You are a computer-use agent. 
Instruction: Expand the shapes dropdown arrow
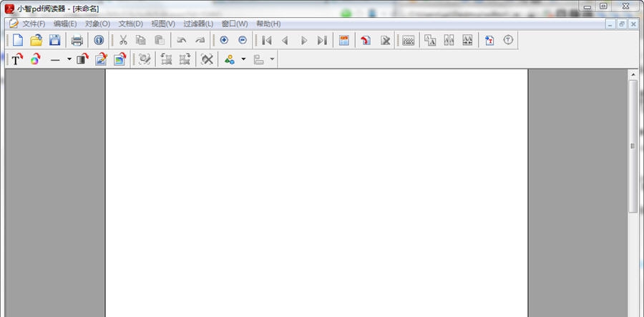click(243, 59)
